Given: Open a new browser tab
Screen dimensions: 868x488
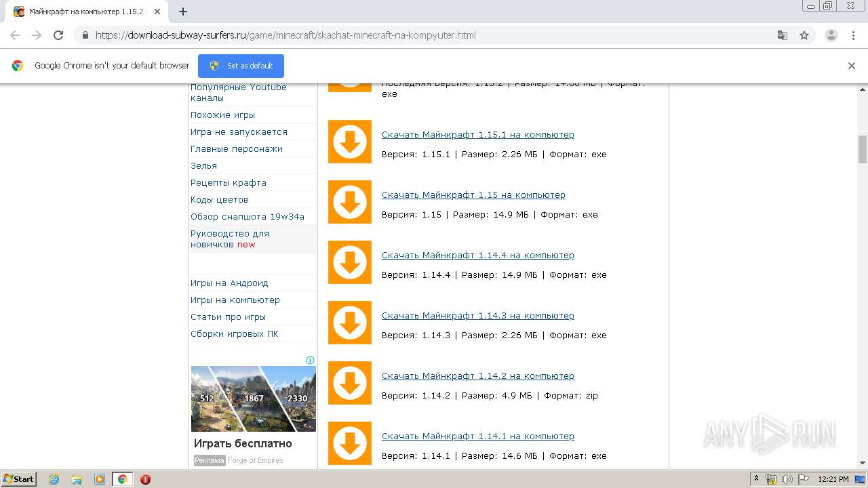Looking at the screenshot, I should pyautogui.click(x=183, y=12).
